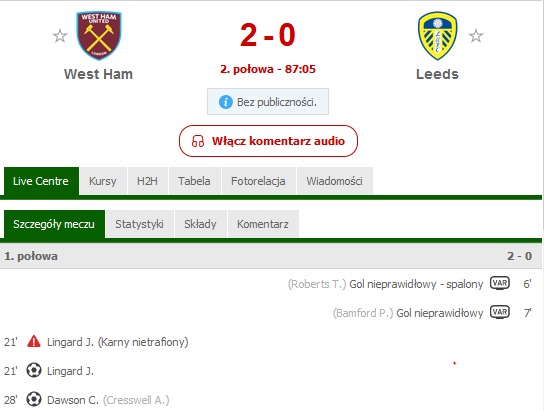Click the Leeds United crest

point(437,36)
